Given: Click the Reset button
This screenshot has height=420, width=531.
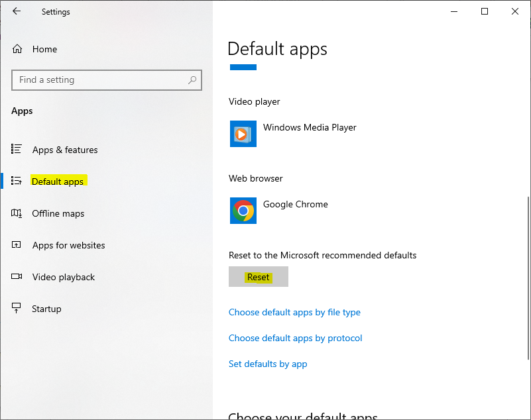Looking at the screenshot, I should (259, 276).
